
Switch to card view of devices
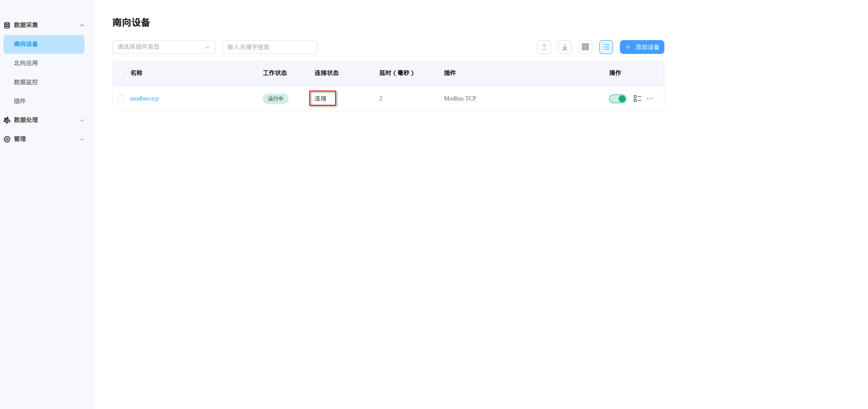pyautogui.click(x=585, y=47)
